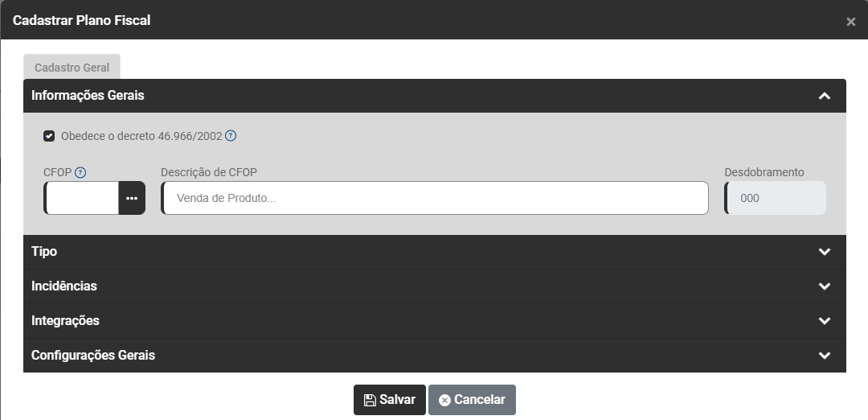The height and width of the screenshot is (420, 868).
Task: Uncheck Obedece o decreto 46.966/2002 checkbox
Action: pos(50,136)
